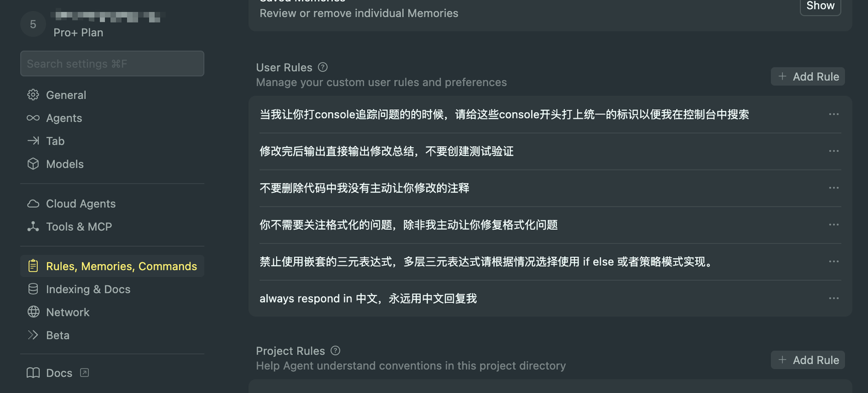Click the help icon next to Project Rules
Viewport: 868px width, 393px height.
(335, 350)
